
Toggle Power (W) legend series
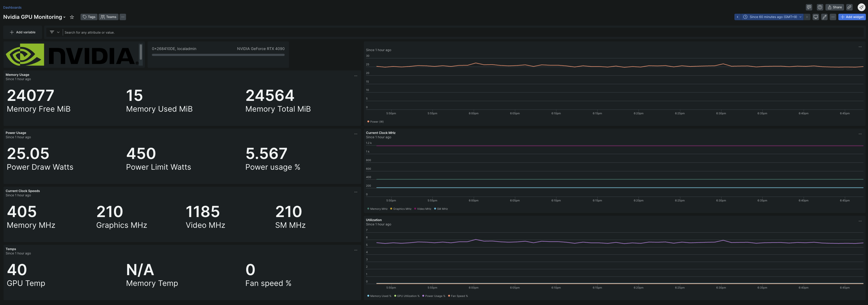[377, 122]
